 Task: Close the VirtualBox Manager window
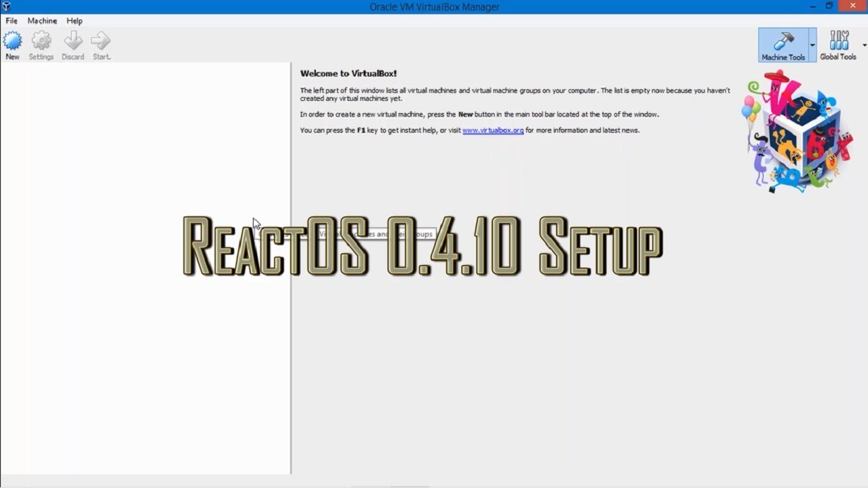click(852, 5)
